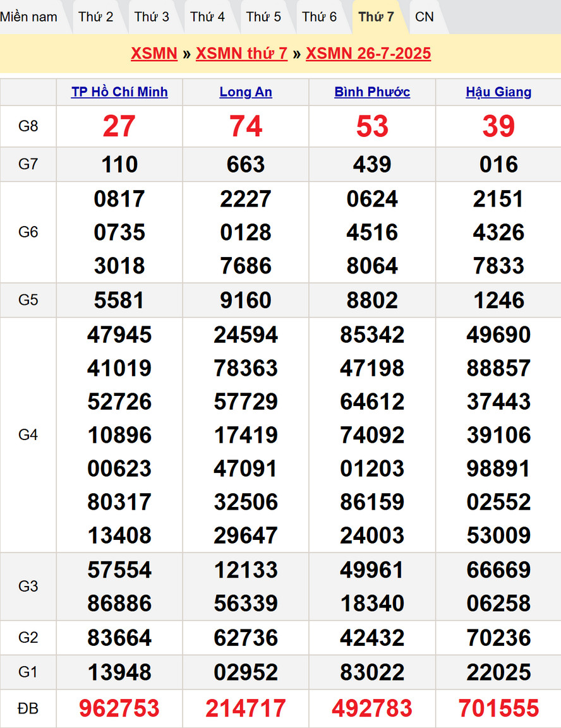
Task: Click the active Thứ 7 tab
Action: pyautogui.click(x=376, y=17)
